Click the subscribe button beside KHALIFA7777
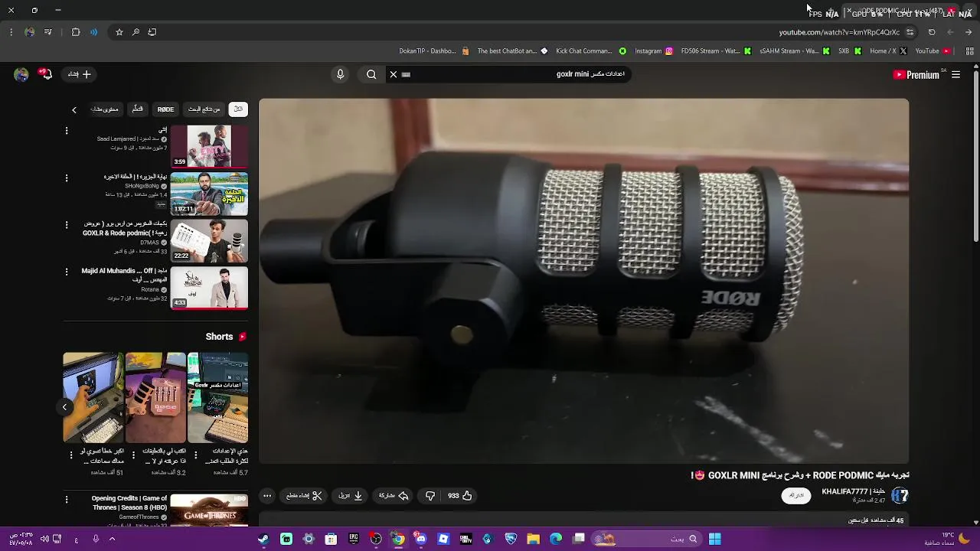Screen dimensions: 980x551 pyautogui.click(x=796, y=496)
